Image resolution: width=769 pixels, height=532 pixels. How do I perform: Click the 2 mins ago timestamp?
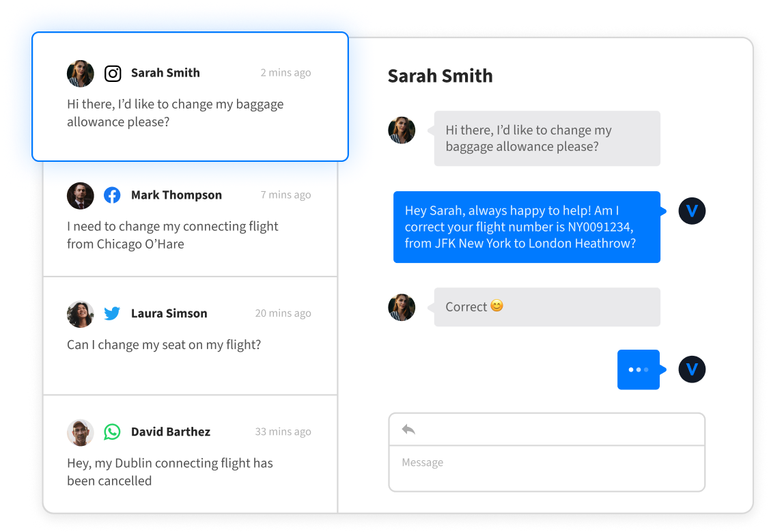pos(285,72)
